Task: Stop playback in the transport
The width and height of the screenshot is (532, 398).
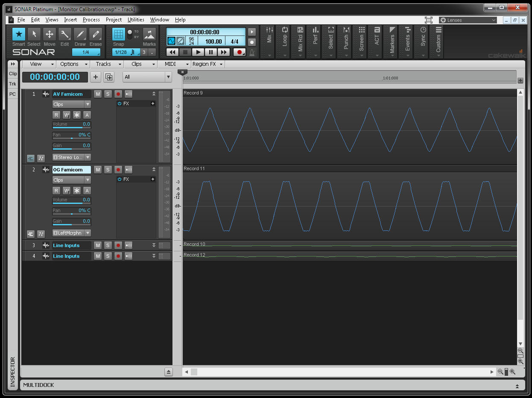Action: click(x=185, y=52)
